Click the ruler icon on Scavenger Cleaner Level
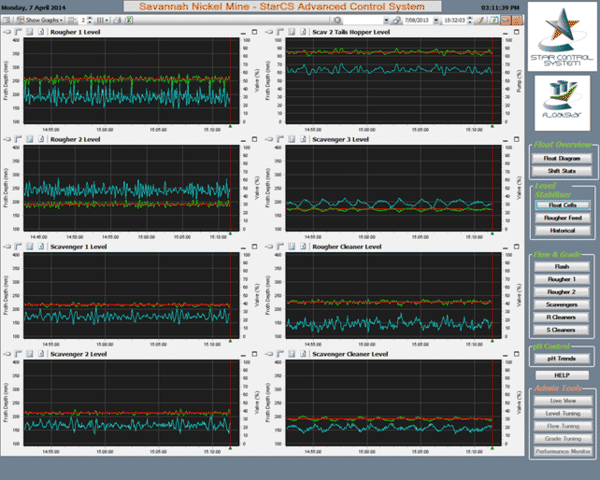600x480 pixels. click(280, 354)
